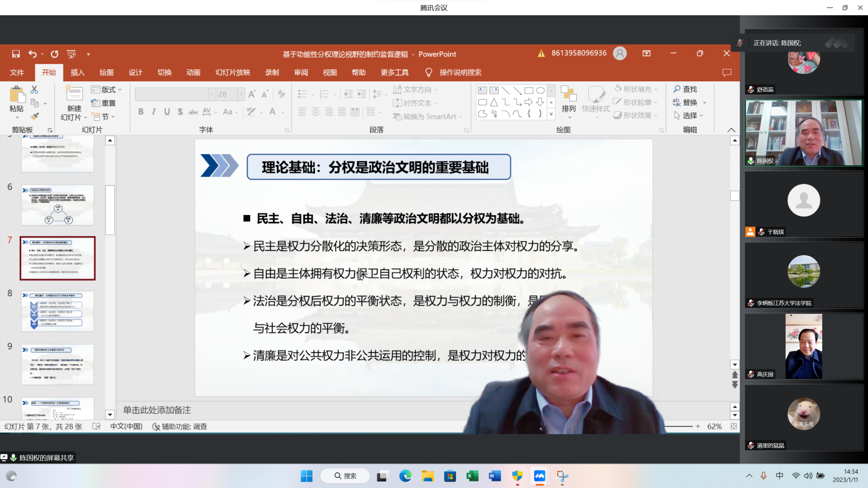Open the font size dropdown
This screenshot has height=488, width=868.
pyautogui.click(x=241, y=94)
